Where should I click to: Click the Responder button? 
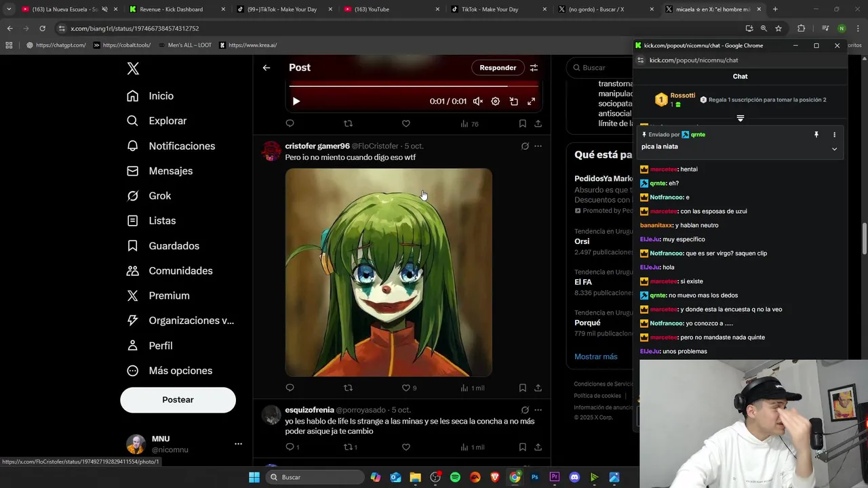498,68
